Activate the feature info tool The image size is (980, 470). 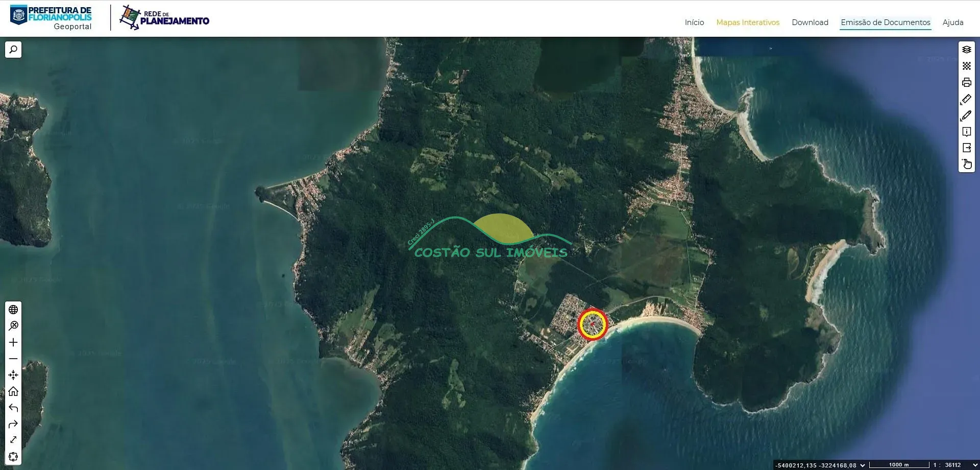[967, 131]
